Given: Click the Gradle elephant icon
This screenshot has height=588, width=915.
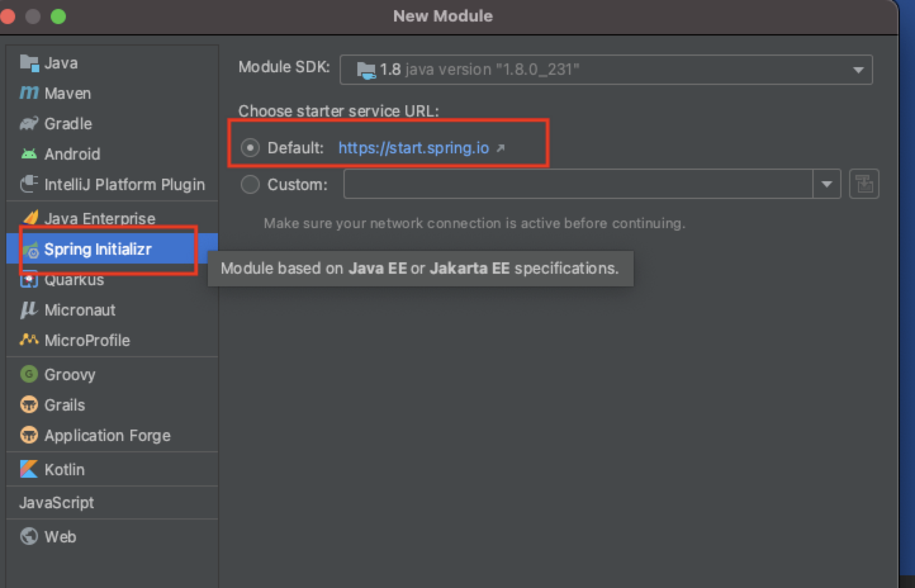Looking at the screenshot, I should [29, 124].
